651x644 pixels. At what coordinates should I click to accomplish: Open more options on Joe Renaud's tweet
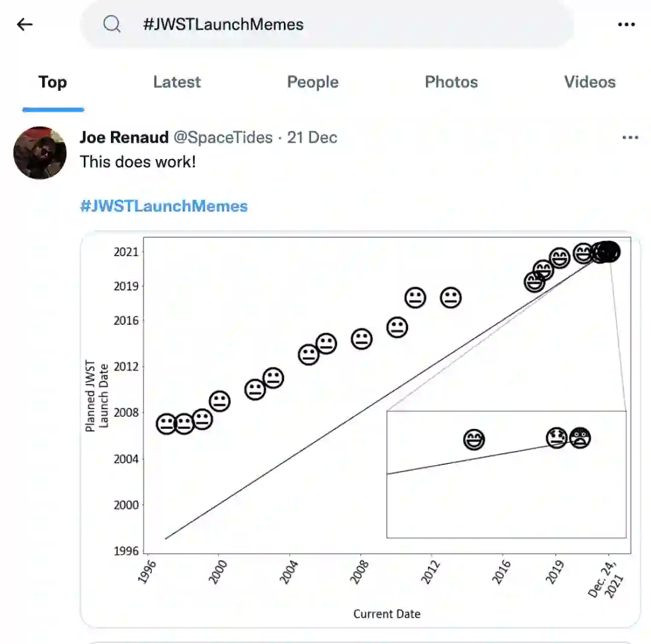[630, 138]
